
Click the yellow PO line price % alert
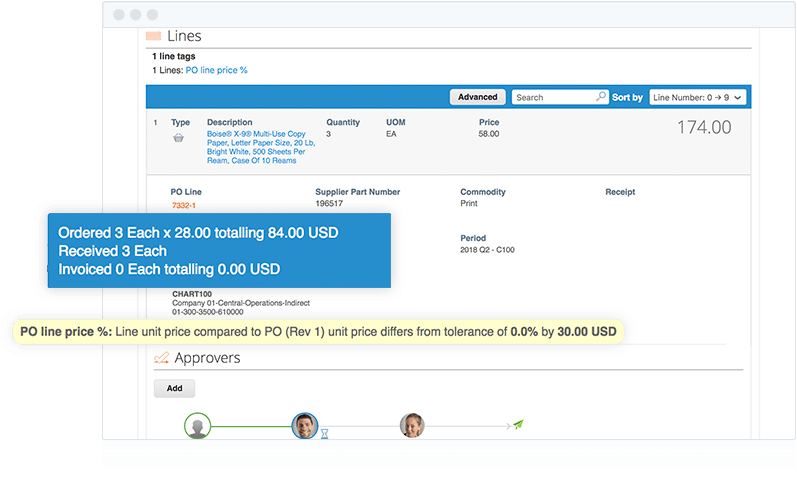[x=318, y=331]
